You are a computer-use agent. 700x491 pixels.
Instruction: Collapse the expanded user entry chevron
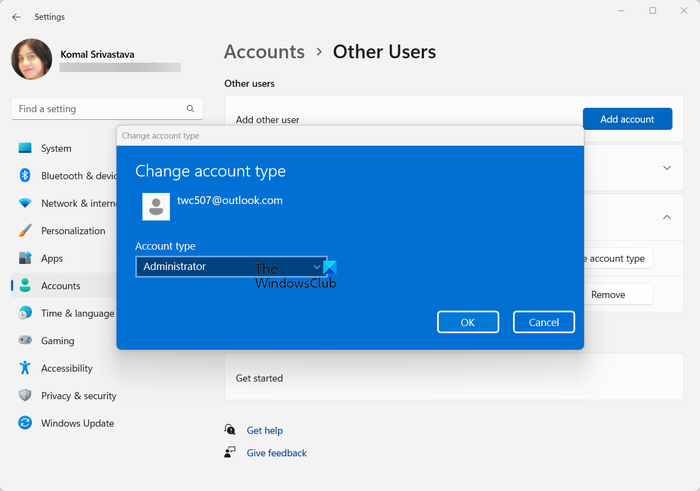[667, 217]
